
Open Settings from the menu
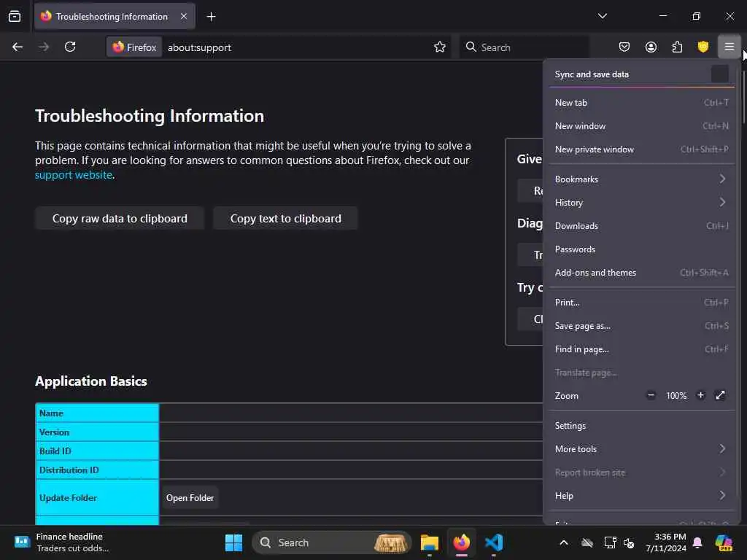point(641,426)
